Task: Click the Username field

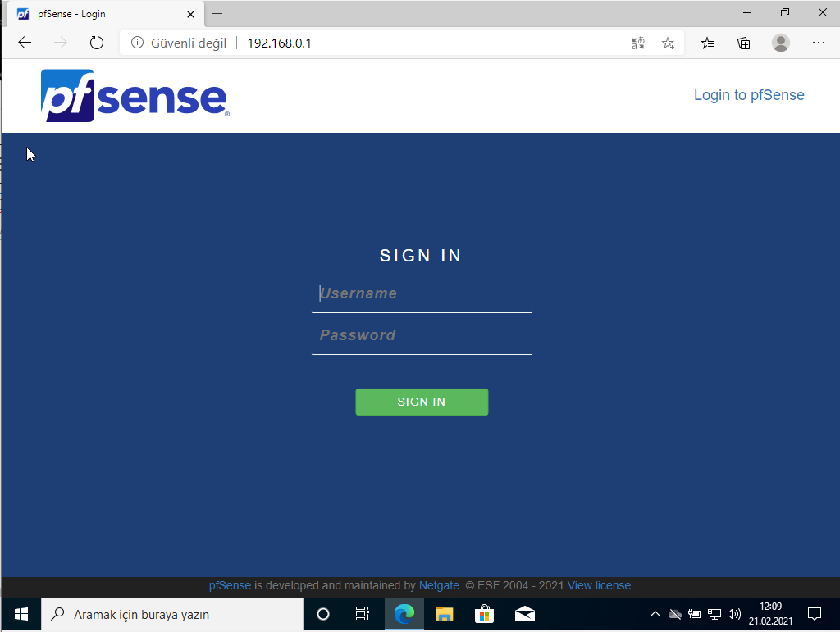Action: coord(422,293)
